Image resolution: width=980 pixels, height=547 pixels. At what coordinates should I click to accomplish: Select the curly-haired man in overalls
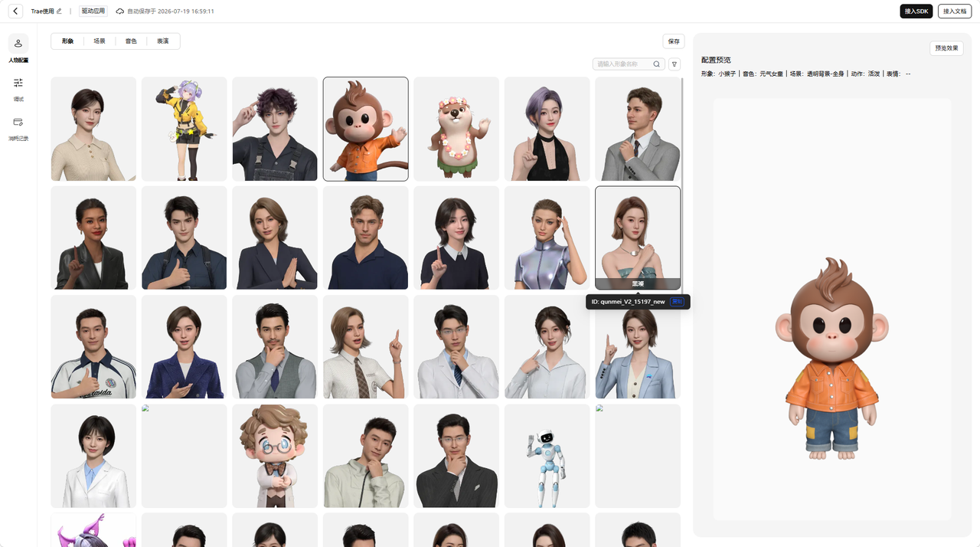275,129
